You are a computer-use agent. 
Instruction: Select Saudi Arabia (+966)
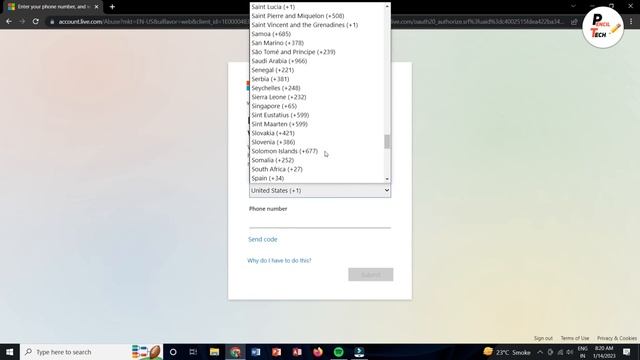pyautogui.click(x=317, y=61)
